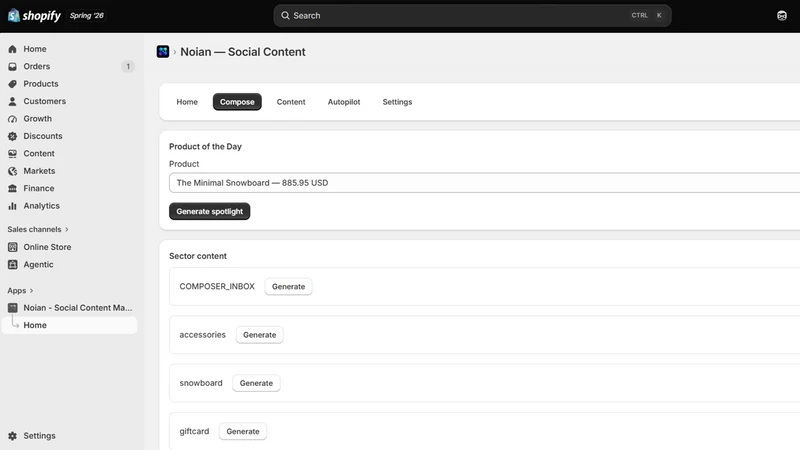Click the Agentic channel icon
The width and height of the screenshot is (800, 450).
(12, 264)
